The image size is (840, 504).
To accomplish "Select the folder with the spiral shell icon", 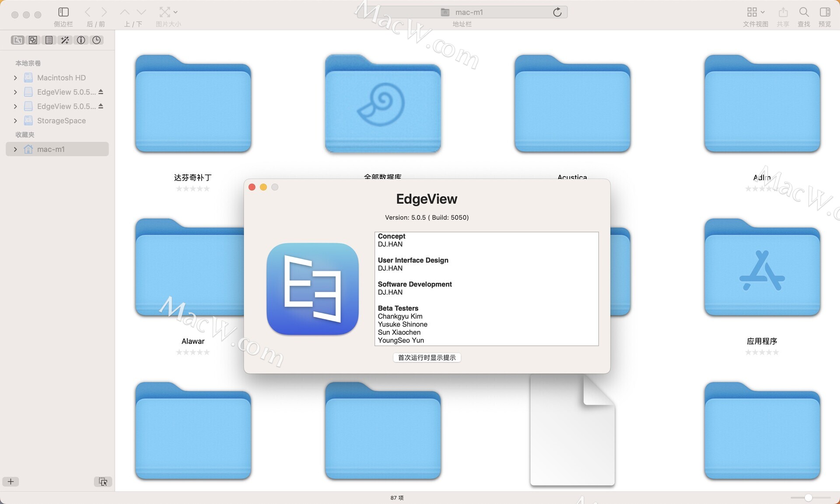I will pyautogui.click(x=383, y=104).
